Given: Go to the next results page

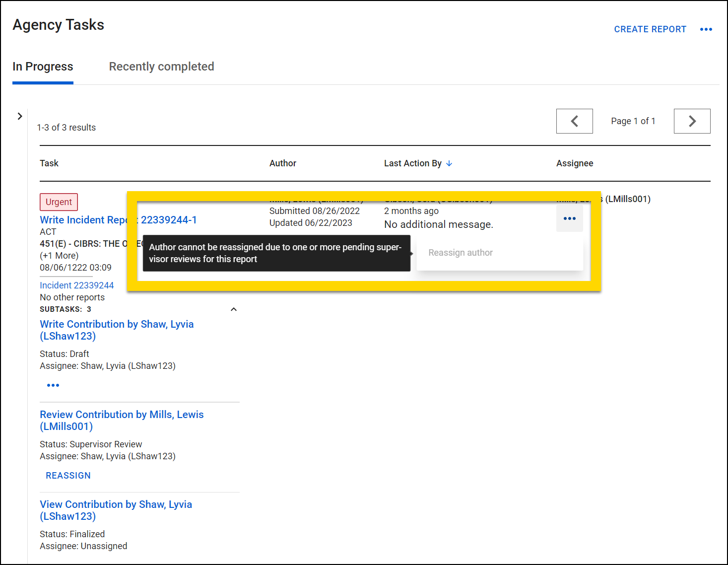Looking at the screenshot, I should click(x=692, y=121).
